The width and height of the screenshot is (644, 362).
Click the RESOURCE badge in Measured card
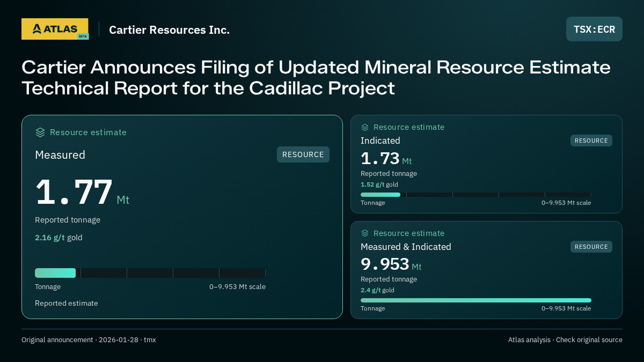303,154
